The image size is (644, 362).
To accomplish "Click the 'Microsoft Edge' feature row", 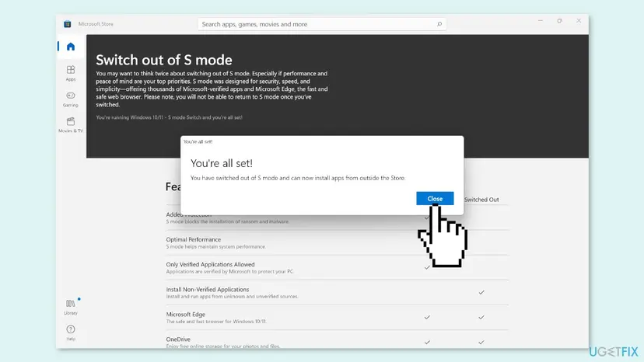I will pyautogui.click(x=337, y=318).
